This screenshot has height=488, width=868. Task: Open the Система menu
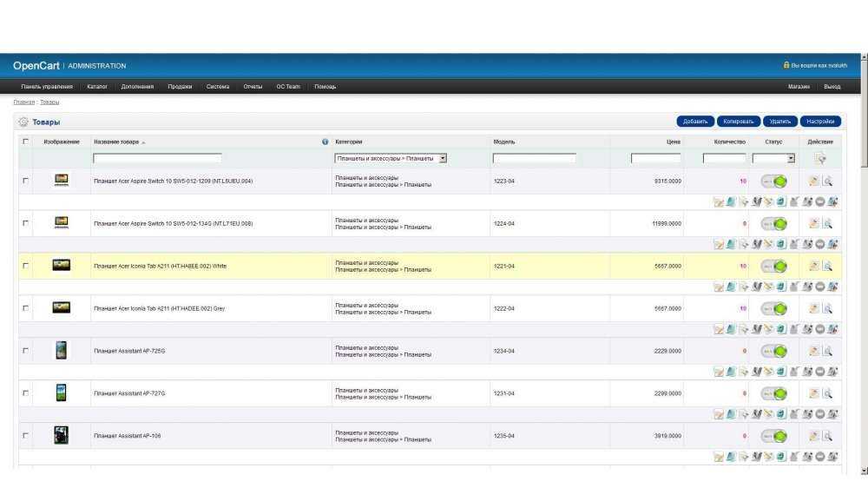(218, 87)
